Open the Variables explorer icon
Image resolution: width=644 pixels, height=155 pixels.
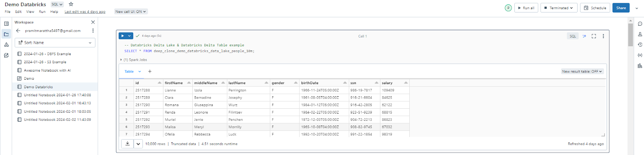(x=640, y=55)
